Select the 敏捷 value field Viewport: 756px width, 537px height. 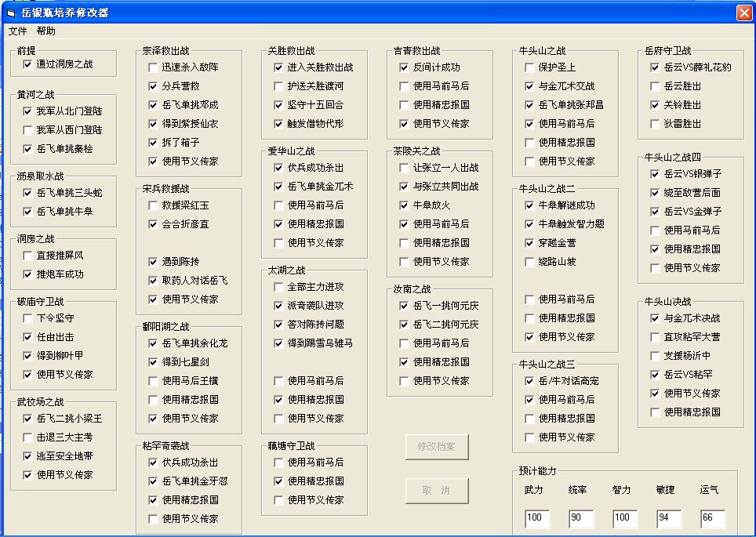[669, 519]
